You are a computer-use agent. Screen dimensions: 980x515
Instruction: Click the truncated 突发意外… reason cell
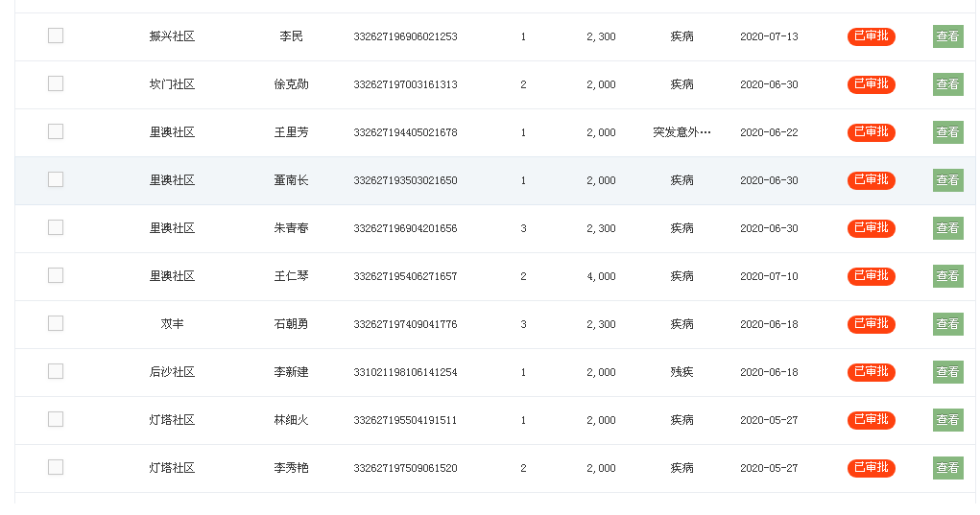point(681,132)
